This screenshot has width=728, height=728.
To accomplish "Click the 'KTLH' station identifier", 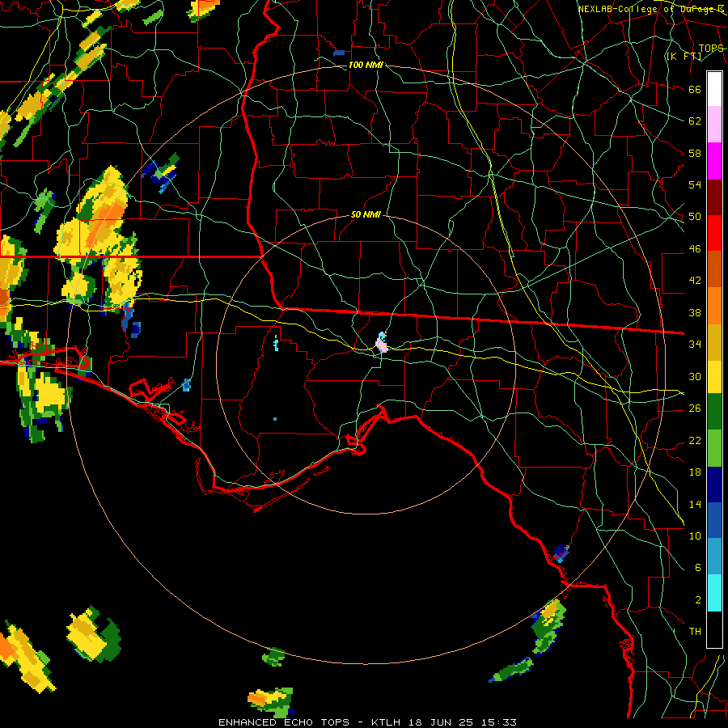I will 386,722.
